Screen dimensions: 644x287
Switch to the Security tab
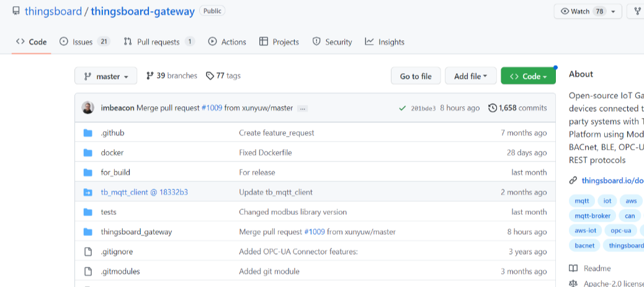click(332, 42)
